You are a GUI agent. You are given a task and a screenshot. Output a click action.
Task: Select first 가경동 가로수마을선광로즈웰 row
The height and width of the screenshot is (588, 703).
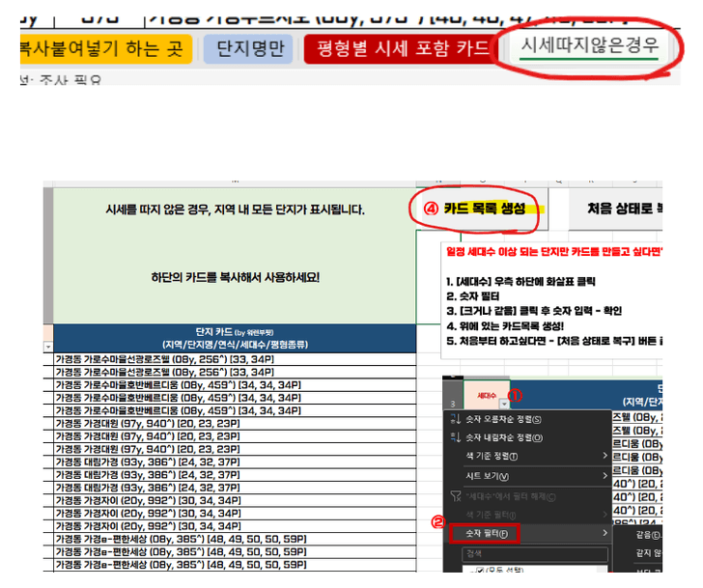pos(235,359)
